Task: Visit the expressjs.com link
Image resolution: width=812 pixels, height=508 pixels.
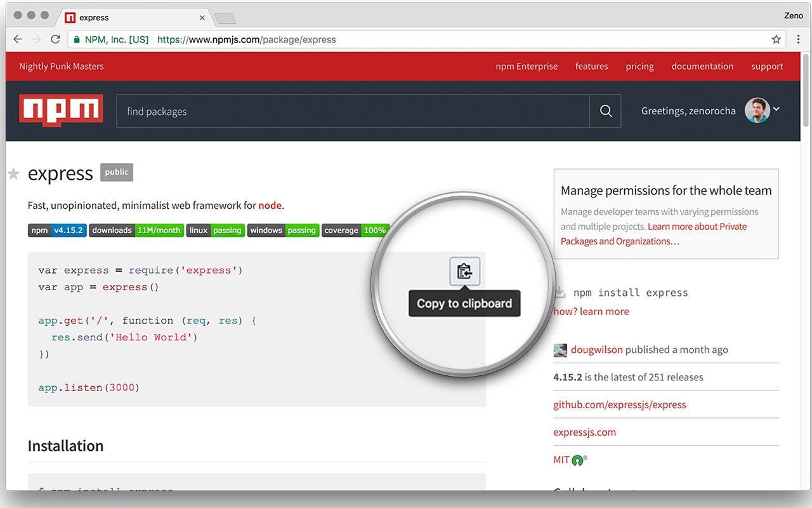Action: coord(584,432)
